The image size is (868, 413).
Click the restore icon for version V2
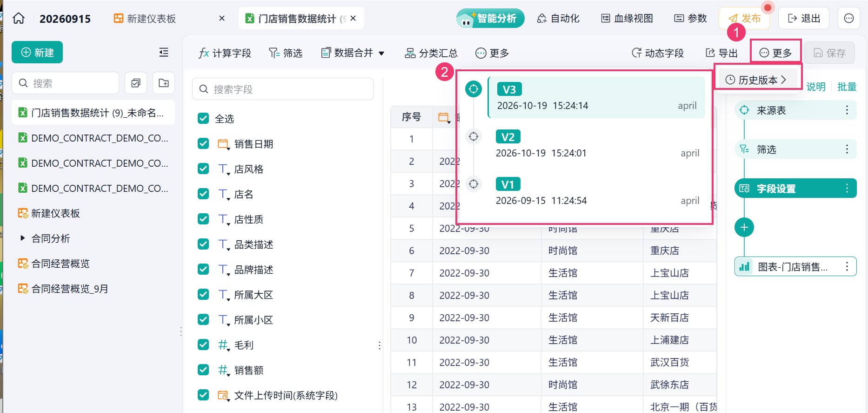tap(474, 136)
